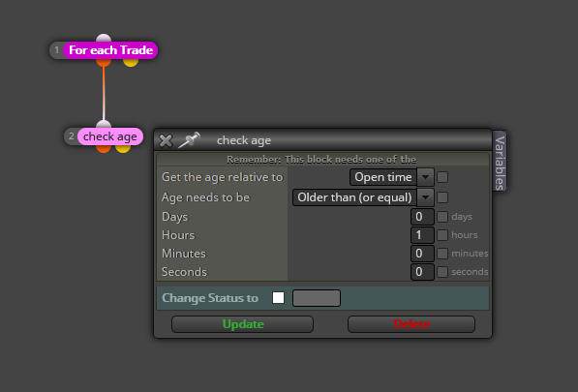Viewport: 578px width, 392px height.
Task: Click the red Delete button
Action: [411, 324]
